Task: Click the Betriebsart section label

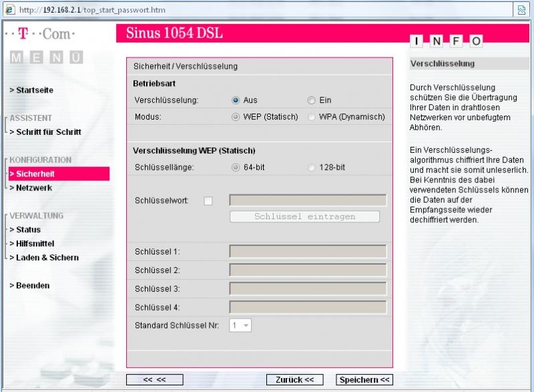Action: pyautogui.click(x=154, y=83)
